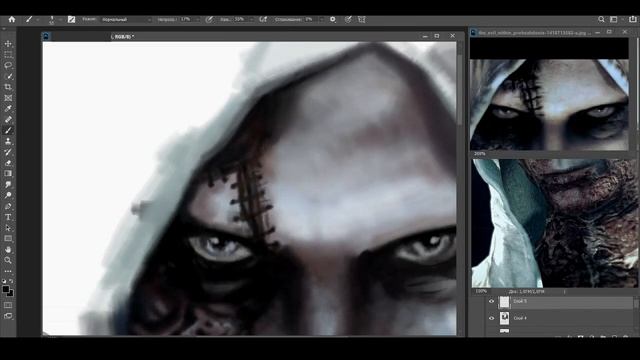This screenshot has height=360, width=640.
Task: Open the opacity slider dropdown arrow
Action: click(x=198, y=19)
